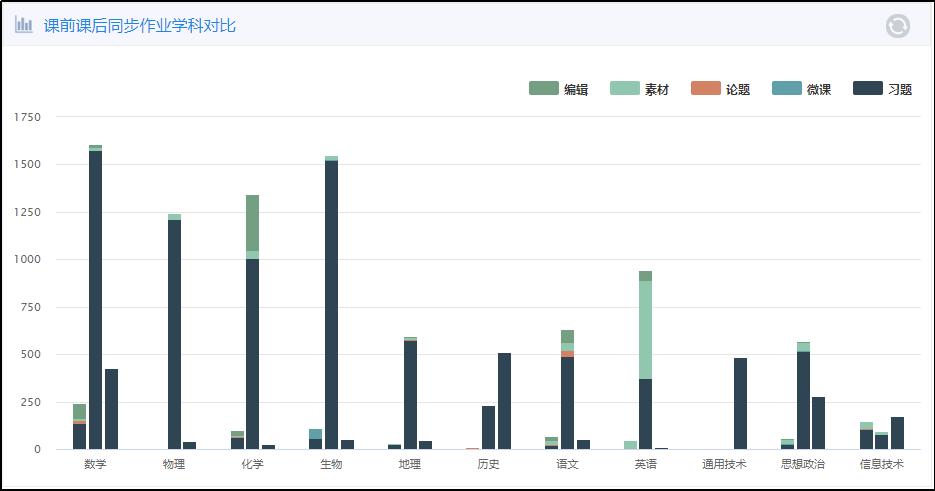935x491 pixels.
Task: Click the refresh icon in the header
Action: 897,26
